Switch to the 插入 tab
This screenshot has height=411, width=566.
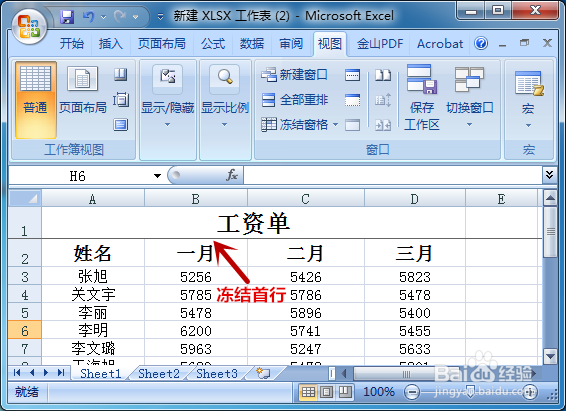(x=111, y=44)
